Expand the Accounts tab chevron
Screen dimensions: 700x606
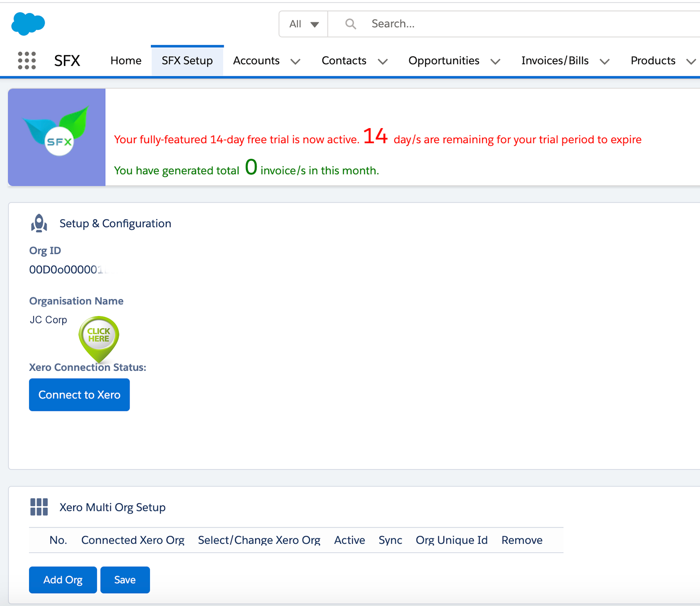pos(296,62)
